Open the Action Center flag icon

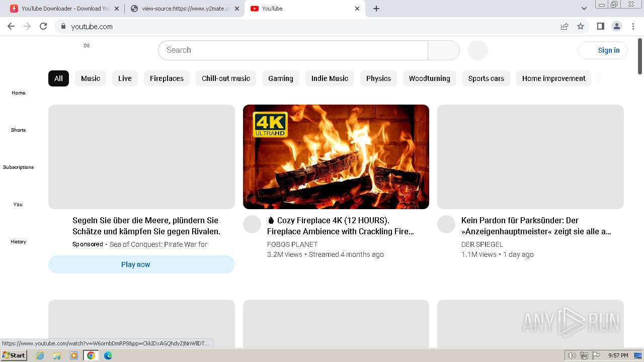[596, 355]
